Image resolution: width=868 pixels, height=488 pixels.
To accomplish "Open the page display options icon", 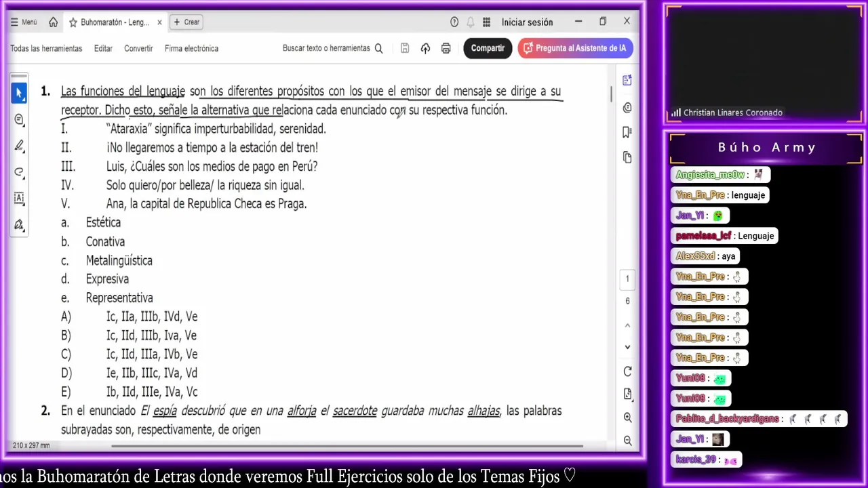I will [x=627, y=394].
